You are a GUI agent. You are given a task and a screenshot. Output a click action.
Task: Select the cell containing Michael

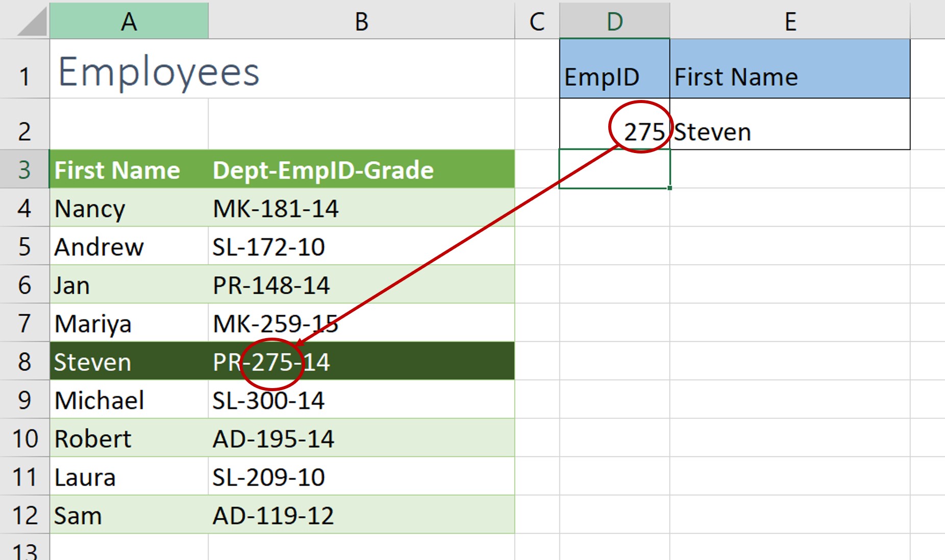(129, 399)
